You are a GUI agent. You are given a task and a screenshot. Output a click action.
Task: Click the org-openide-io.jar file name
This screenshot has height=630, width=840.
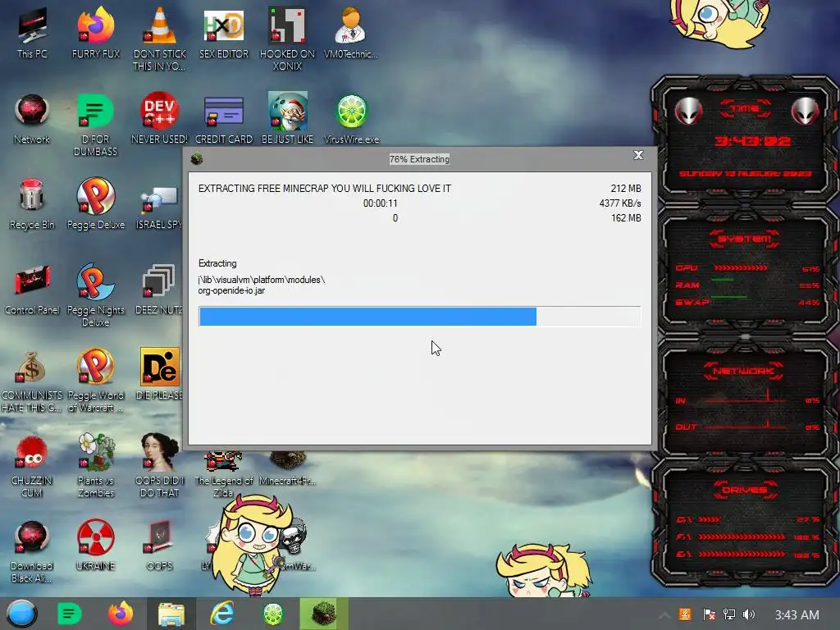coord(231,290)
